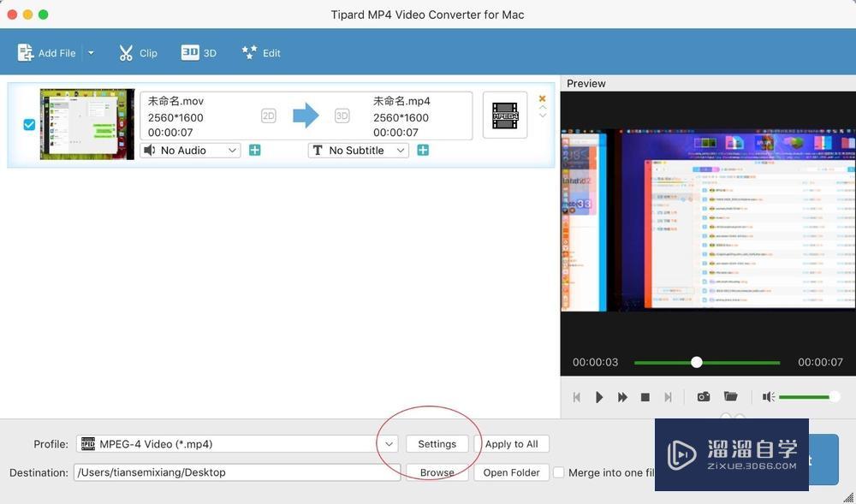Open the MPEG4 output format icon
This screenshot has height=504, width=856.
coord(505,116)
